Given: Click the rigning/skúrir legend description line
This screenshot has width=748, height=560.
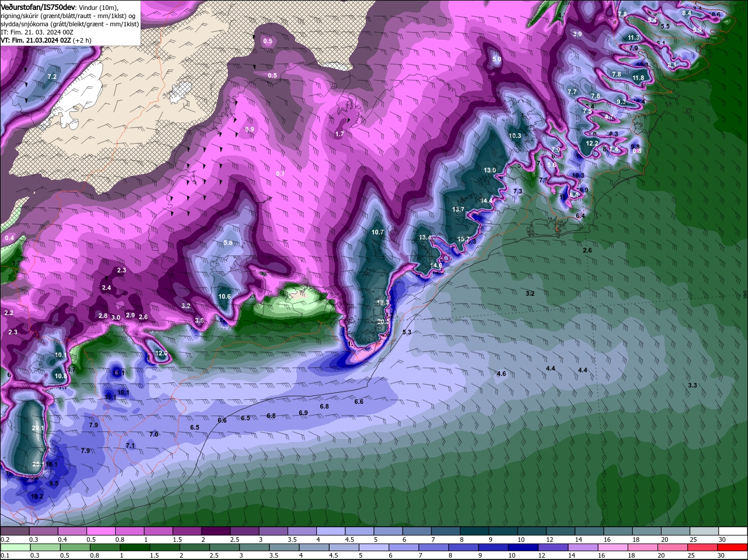Looking at the screenshot, I should tap(68, 15).
